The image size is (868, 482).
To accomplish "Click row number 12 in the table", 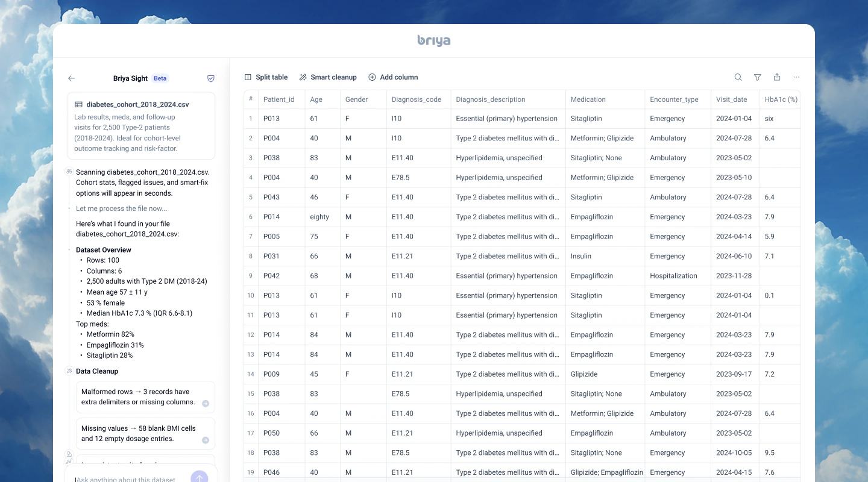I will pyautogui.click(x=251, y=335).
